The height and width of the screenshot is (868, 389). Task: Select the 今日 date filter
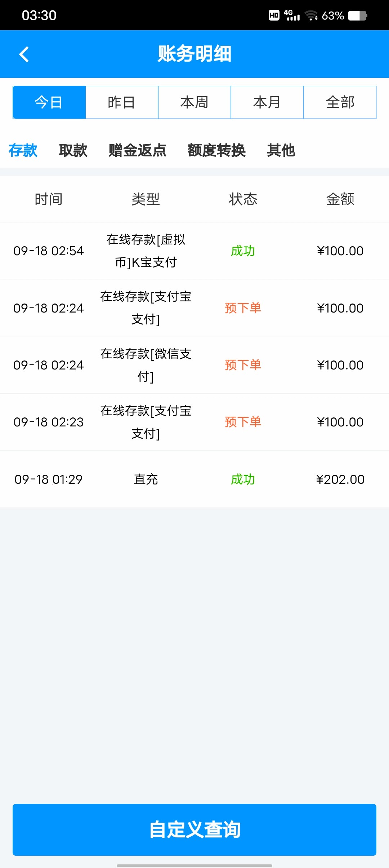[x=49, y=102]
